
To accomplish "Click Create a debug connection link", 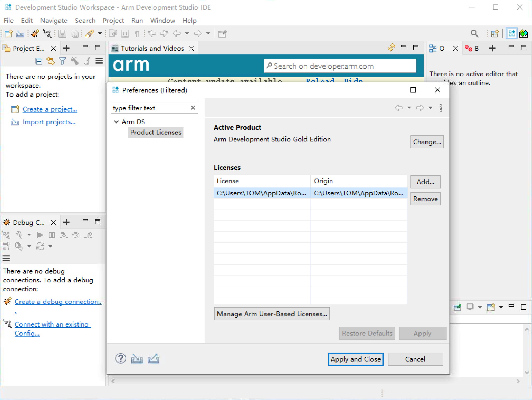I will (58, 302).
